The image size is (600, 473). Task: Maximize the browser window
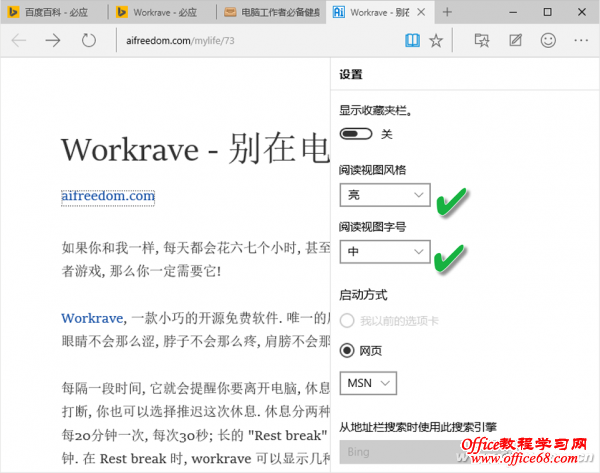(548, 12)
